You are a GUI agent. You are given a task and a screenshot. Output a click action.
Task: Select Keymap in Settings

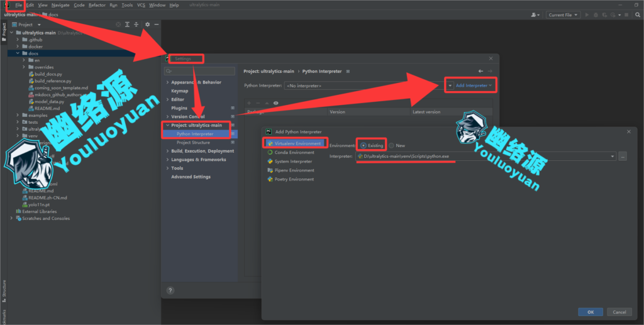179,91
